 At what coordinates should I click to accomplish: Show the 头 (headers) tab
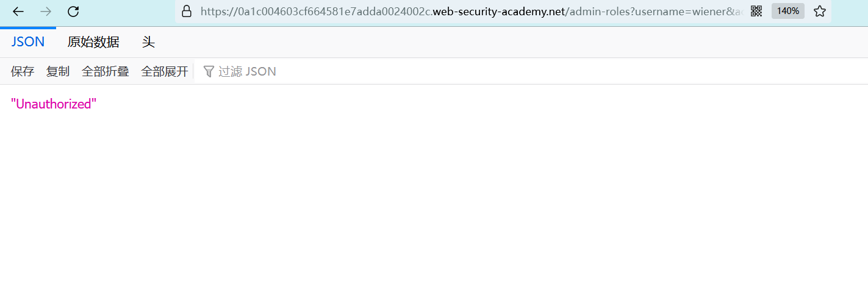click(148, 42)
